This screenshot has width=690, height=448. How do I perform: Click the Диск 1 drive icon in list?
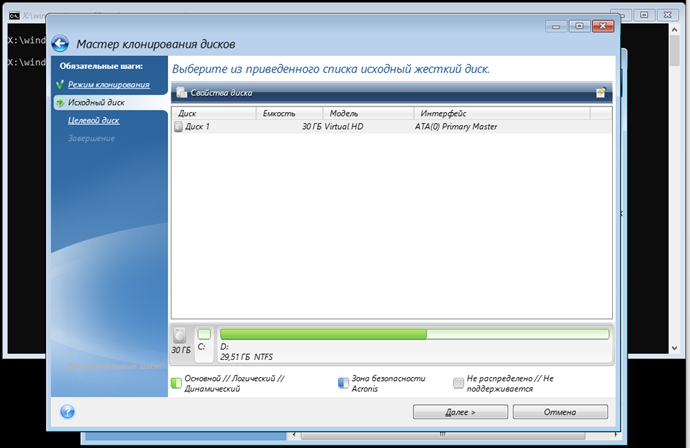179,127
